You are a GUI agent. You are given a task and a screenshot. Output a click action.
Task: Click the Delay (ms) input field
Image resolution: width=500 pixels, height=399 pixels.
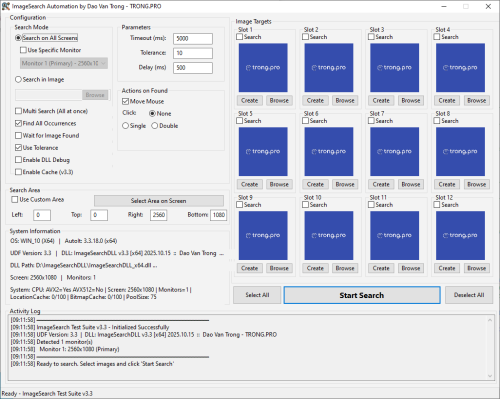pos(193,68)
